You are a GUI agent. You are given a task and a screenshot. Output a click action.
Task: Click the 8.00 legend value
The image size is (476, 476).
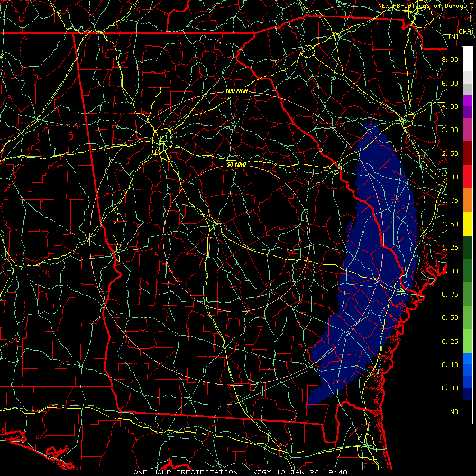[x=450, y=59]
